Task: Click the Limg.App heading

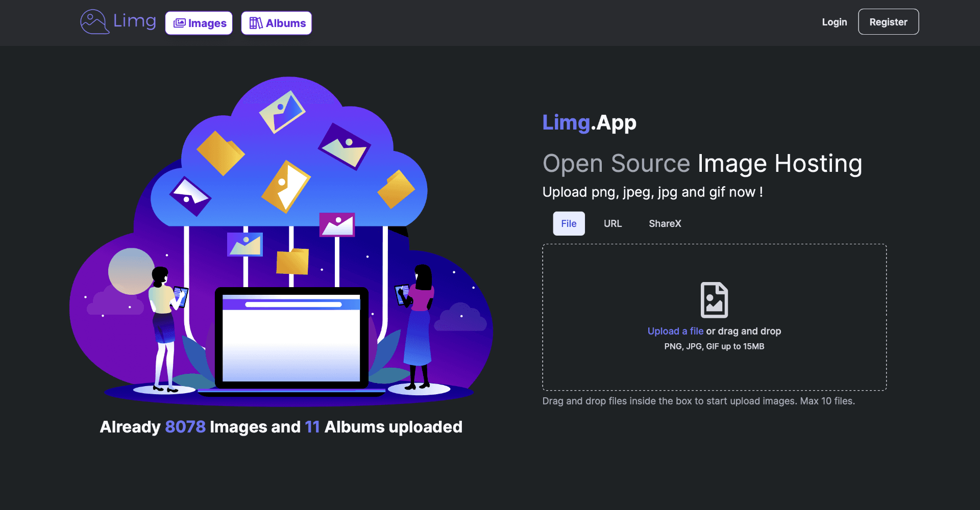Action: 589,122
